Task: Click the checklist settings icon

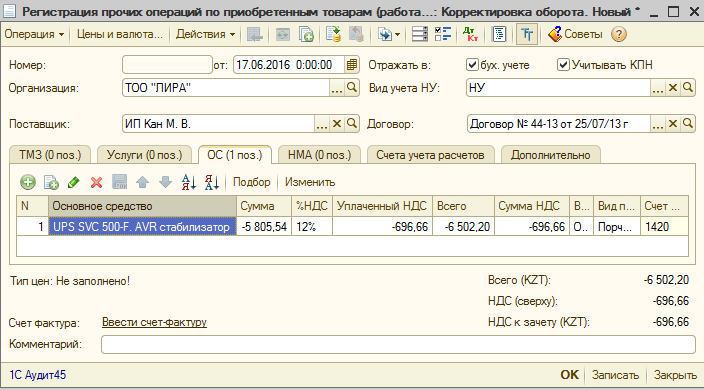Action: coord(443,34)
